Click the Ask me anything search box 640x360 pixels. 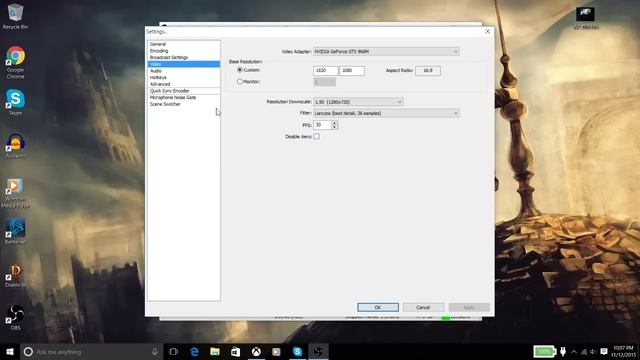(91, 351)
